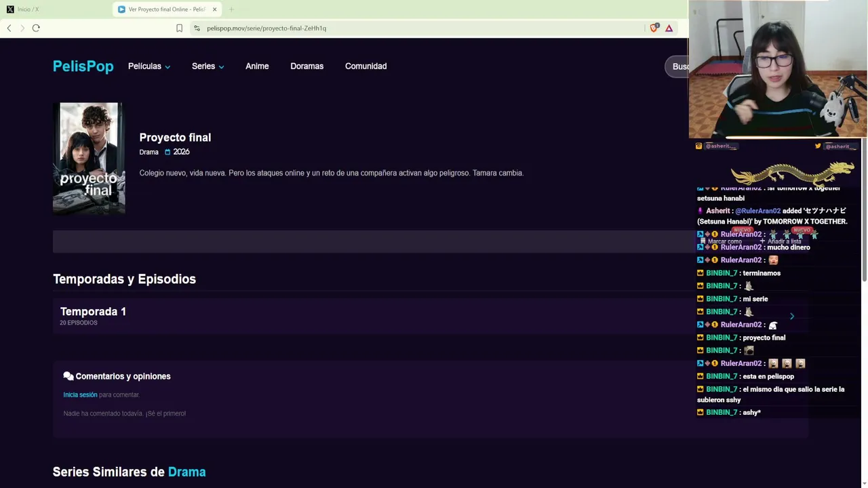Go back using the browser back arrow
Image resolution: width=868 pixels, height=488 pixels.
[x=9, y=28]
